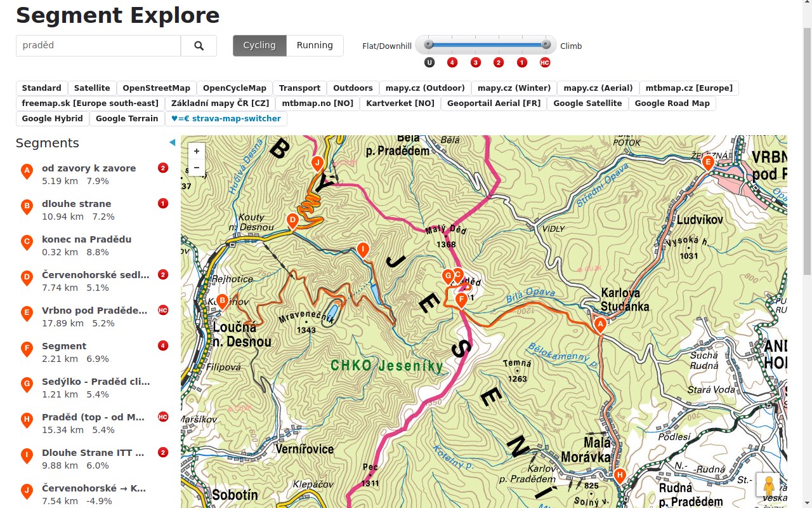Viewport: 812px width, 508px height.
Task: Select Google Hybrid layer
Action: (53, 119)
